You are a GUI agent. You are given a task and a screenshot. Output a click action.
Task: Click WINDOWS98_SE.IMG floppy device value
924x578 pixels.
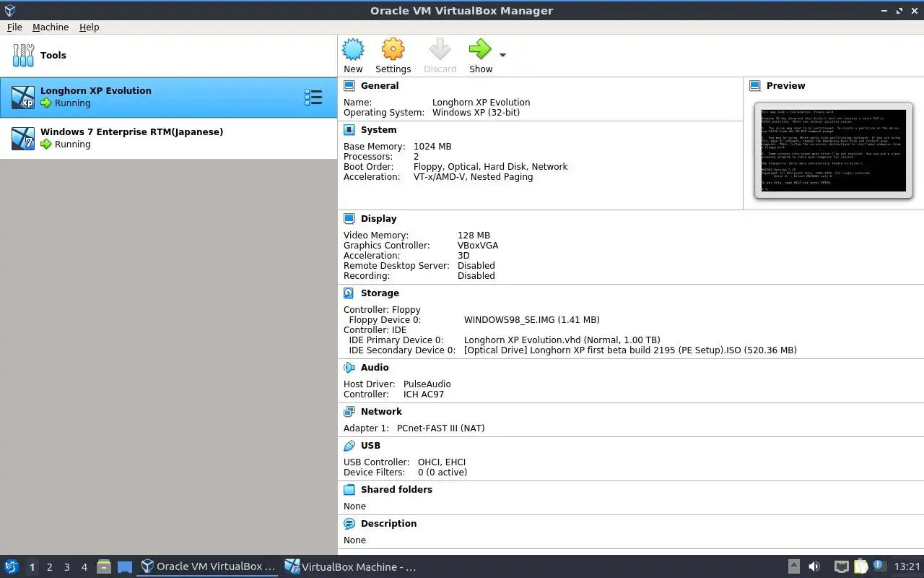click(x=531, y=319)
